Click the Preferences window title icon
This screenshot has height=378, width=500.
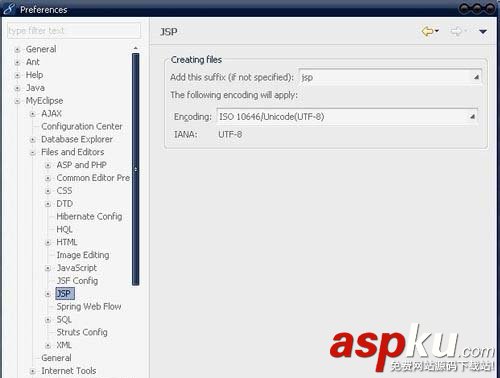click(x=9, y=9)
